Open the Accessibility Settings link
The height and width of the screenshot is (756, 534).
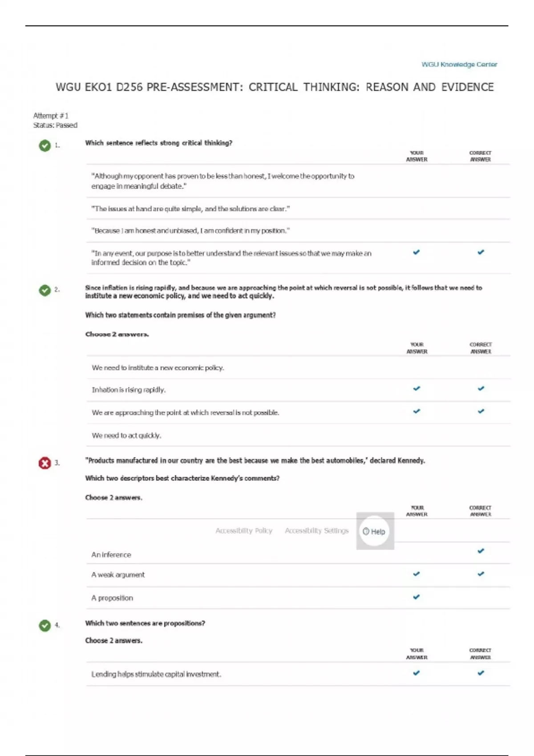pos(317,531)
